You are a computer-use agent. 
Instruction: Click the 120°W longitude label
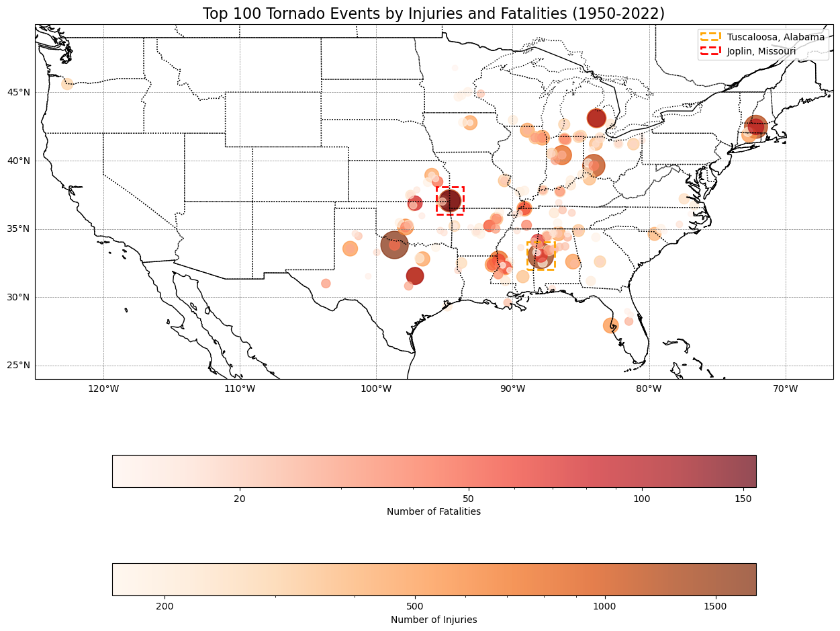click(x=103, y=388)
